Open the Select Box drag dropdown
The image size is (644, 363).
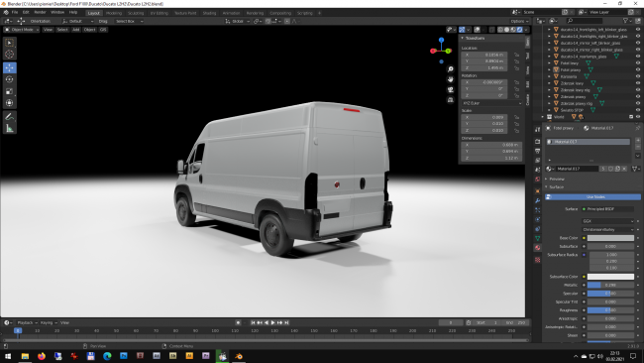tap(129, 21)
